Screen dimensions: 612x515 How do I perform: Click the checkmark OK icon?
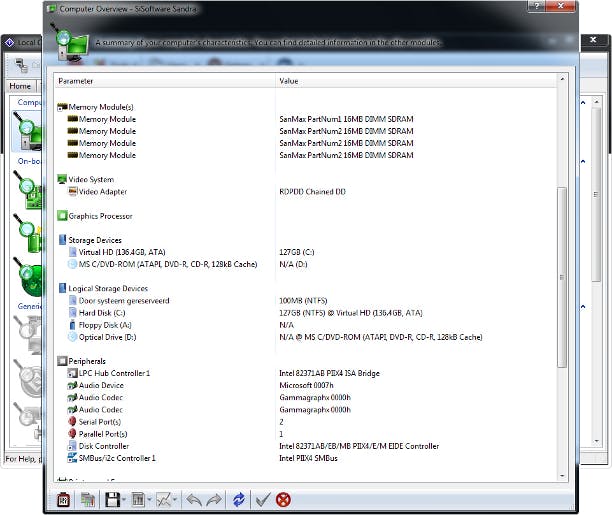click(262, 500)
